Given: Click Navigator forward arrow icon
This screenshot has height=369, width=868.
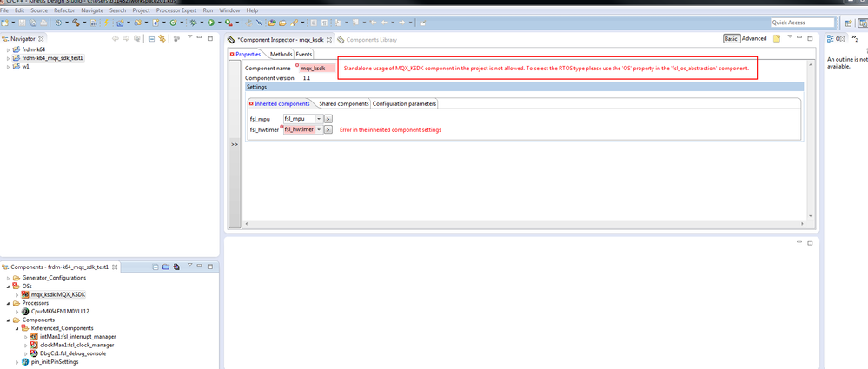Looking at the screenshot, I should pos(126,39).
